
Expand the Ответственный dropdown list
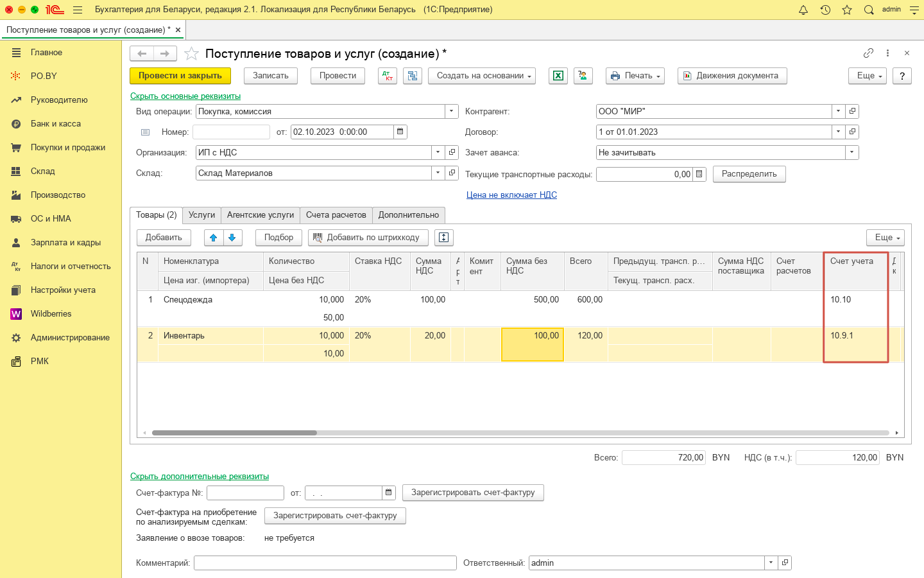tap(771, 563)
